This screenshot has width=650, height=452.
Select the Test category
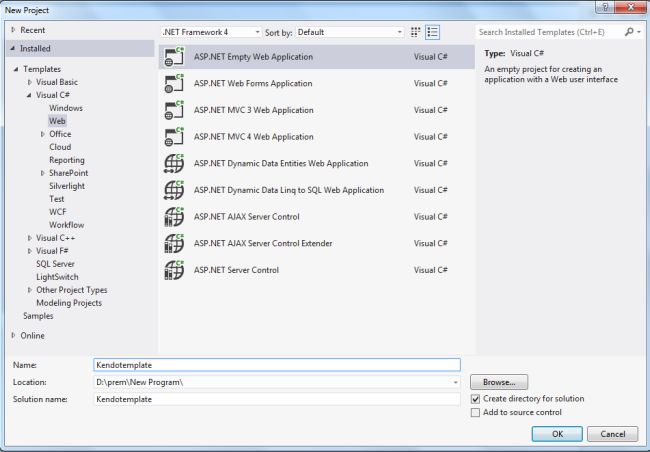[x=57, y=199]
